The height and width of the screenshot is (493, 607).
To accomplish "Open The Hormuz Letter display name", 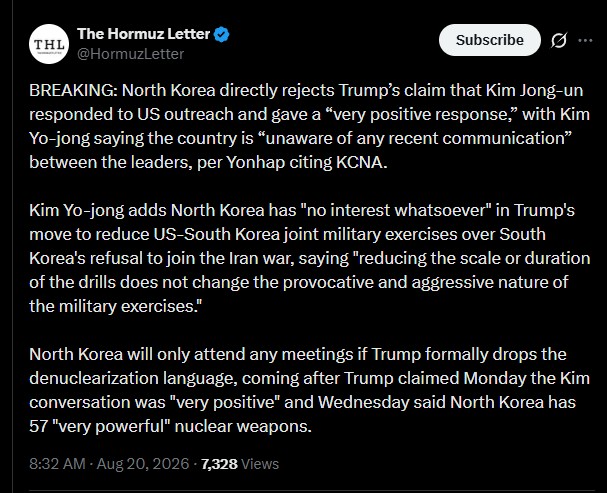I will tap(143, 34).
